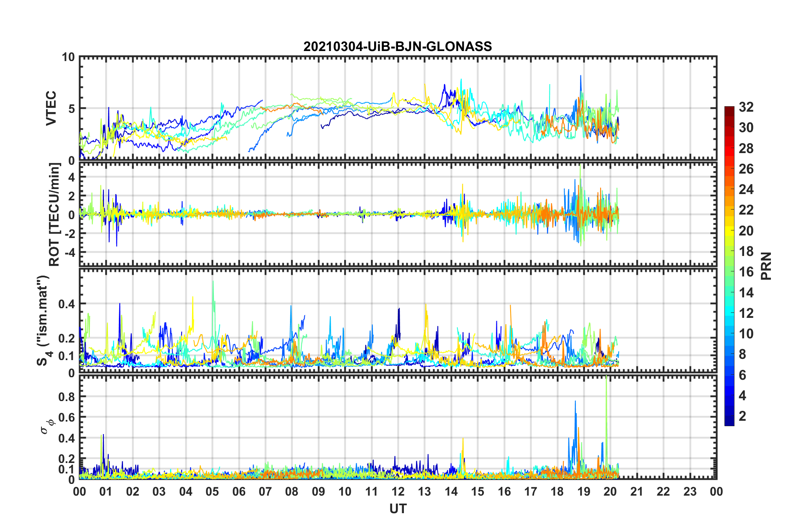Click x-axis tick label 06

tap(239, 491)
